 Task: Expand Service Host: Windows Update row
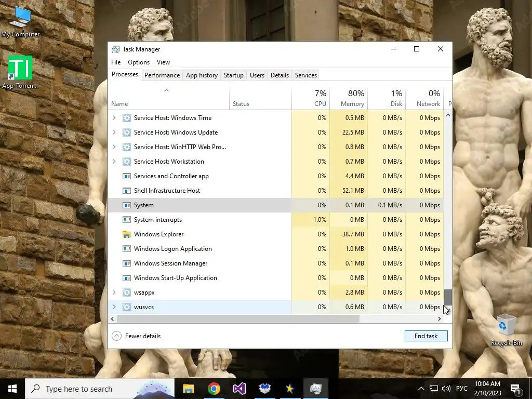114,132
